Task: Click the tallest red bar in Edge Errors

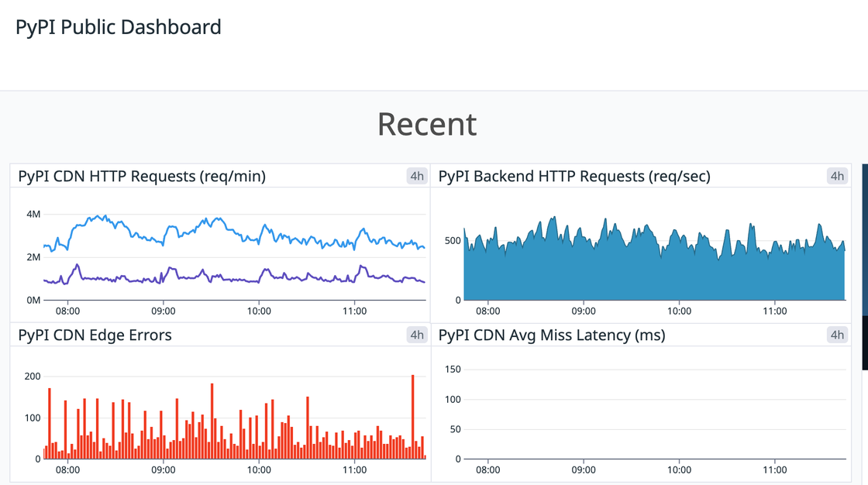Action: 413,411
